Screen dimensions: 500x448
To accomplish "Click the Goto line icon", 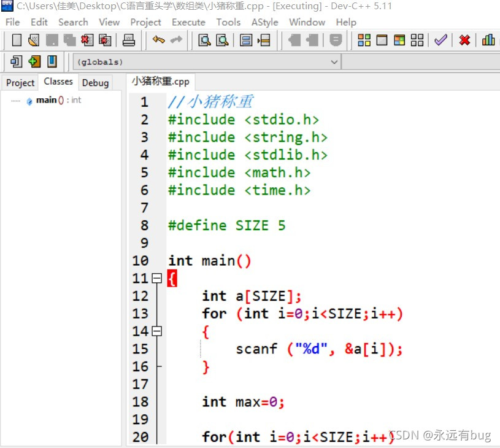I will (x=264, y=41).
